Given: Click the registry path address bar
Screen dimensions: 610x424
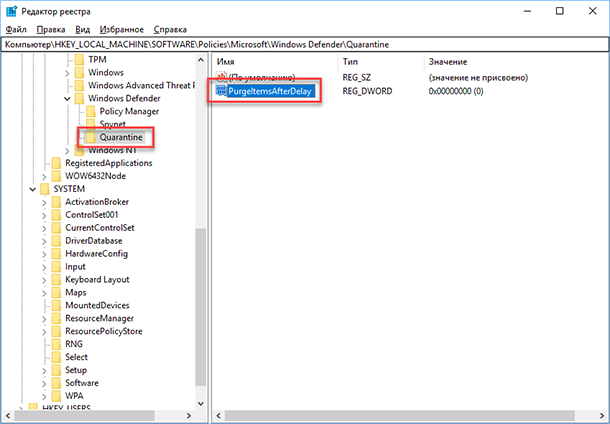Looking at the screenshot, I should click(x=305, y=44).
